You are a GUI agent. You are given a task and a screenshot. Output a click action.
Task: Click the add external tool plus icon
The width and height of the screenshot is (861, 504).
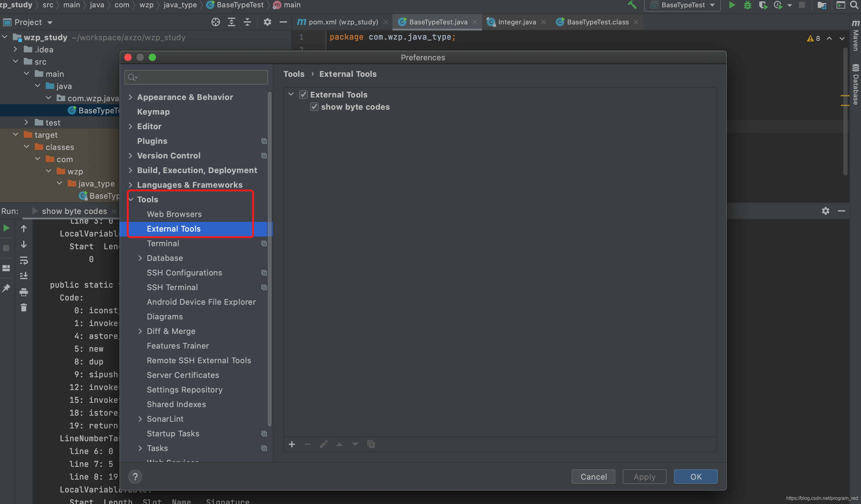pos(292,444)
